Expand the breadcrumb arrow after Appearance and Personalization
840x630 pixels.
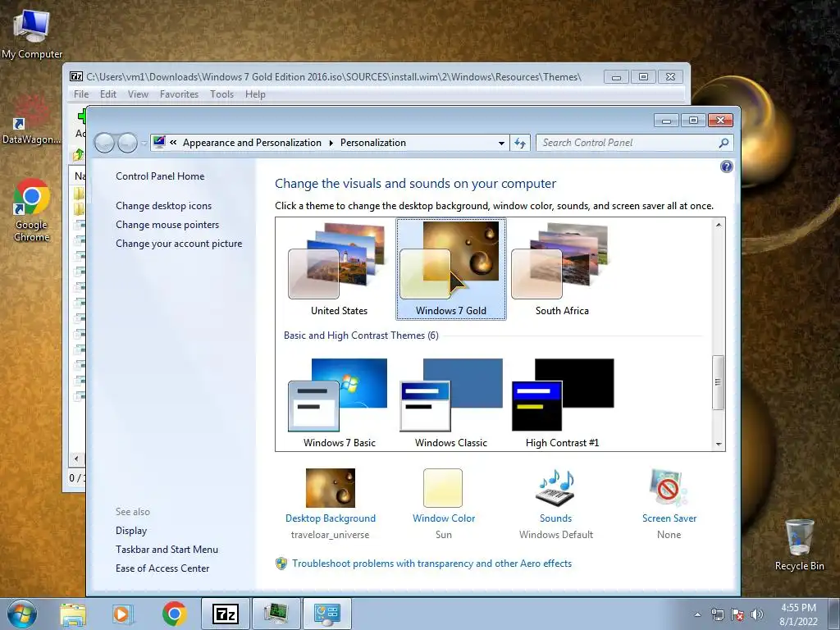click(331, 143)
